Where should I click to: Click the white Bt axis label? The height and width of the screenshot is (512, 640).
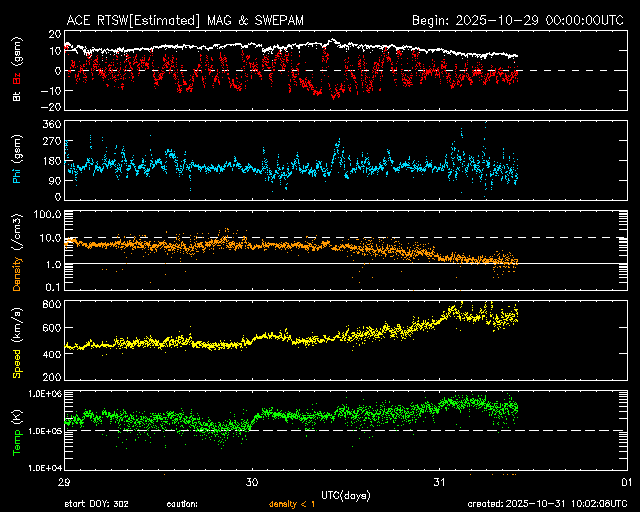(17, 96)
